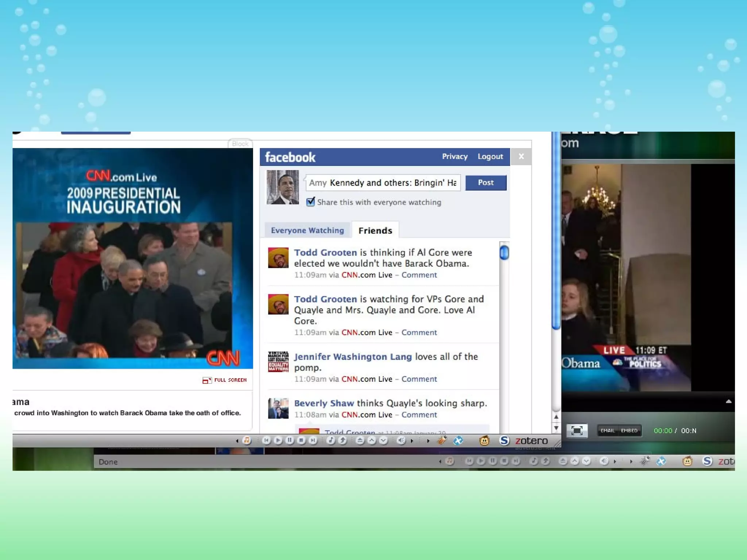Viewport: 747px width, 560px height.
Task: Click the play button in status bar
Action: click(278, 440)
